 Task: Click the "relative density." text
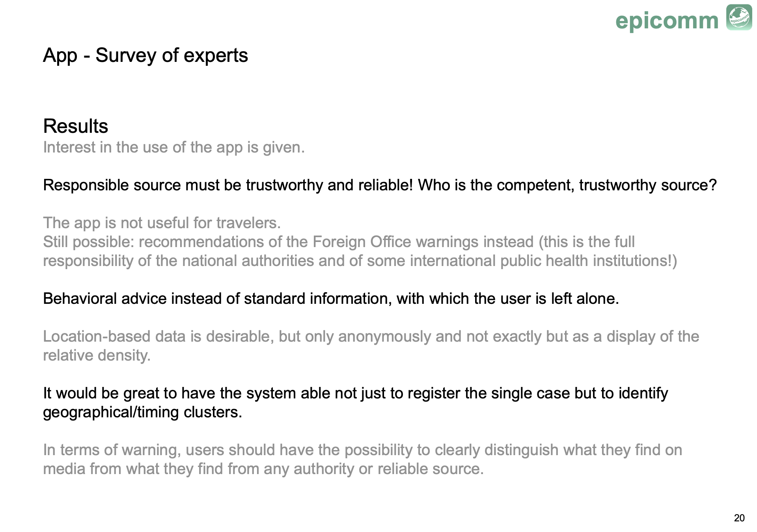pos(97,355)
